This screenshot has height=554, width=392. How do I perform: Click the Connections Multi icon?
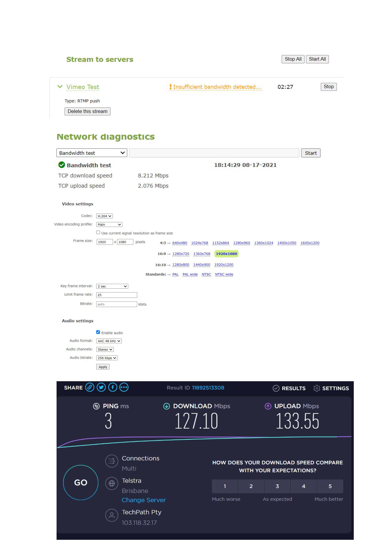[112, 461]
